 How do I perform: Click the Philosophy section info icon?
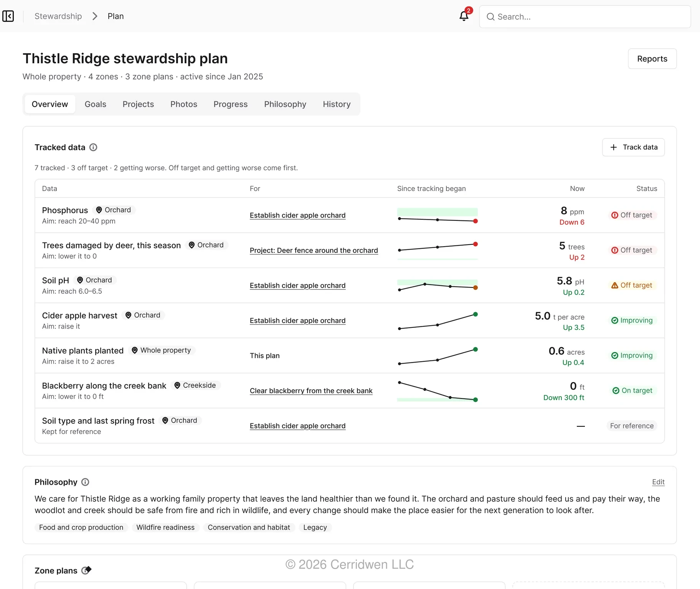(86, 482)
